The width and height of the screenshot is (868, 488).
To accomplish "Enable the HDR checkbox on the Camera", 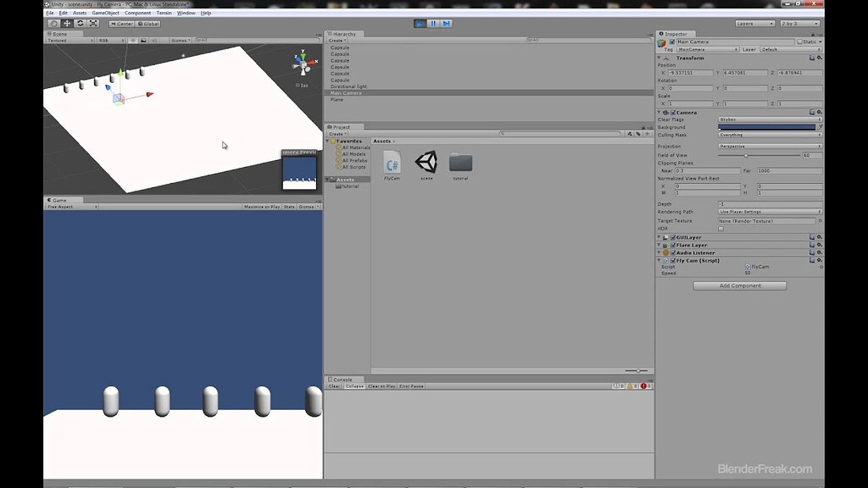I will [x=721, y=227].
